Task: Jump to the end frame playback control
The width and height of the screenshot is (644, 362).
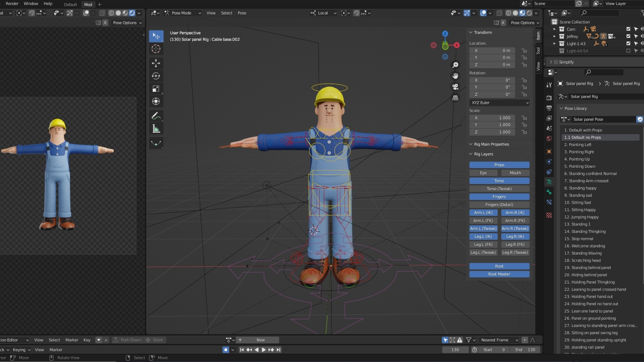Action: [278, 350]
